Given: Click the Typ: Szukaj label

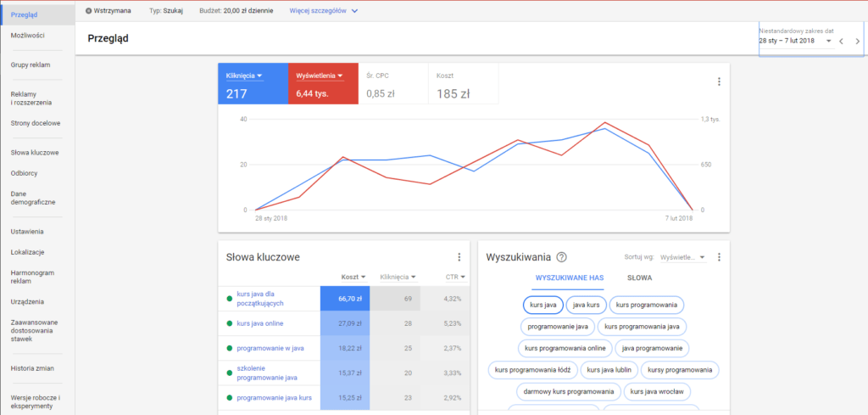Looking at the screenshot, I should coord(166,10).
